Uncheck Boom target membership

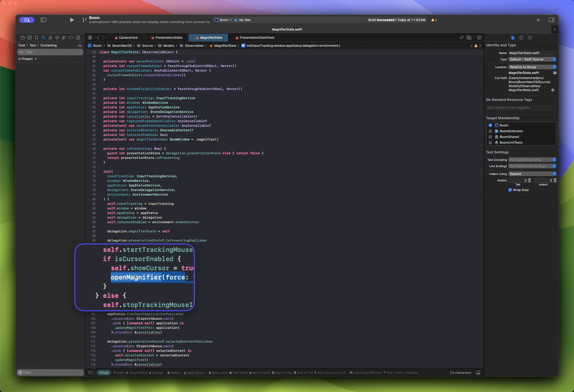click(490, 125)
